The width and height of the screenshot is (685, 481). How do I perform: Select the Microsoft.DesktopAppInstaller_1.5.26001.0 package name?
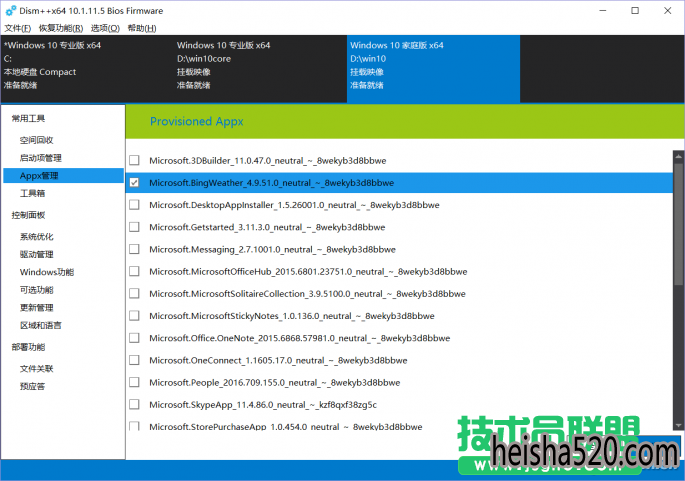coord(294,205)
